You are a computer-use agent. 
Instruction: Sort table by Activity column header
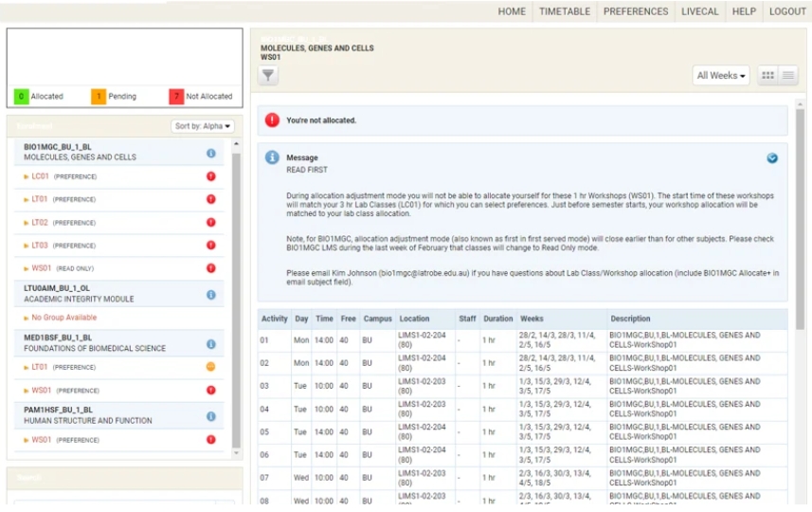coord(274,319)
